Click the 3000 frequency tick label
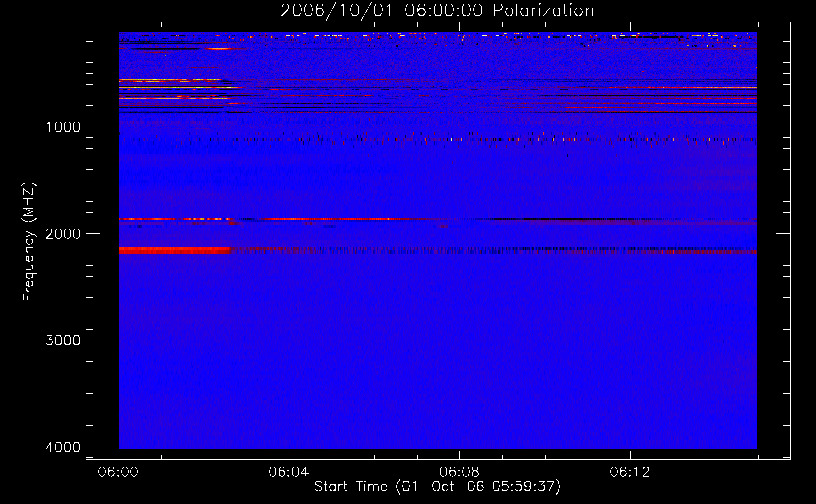 coord(63,340)
